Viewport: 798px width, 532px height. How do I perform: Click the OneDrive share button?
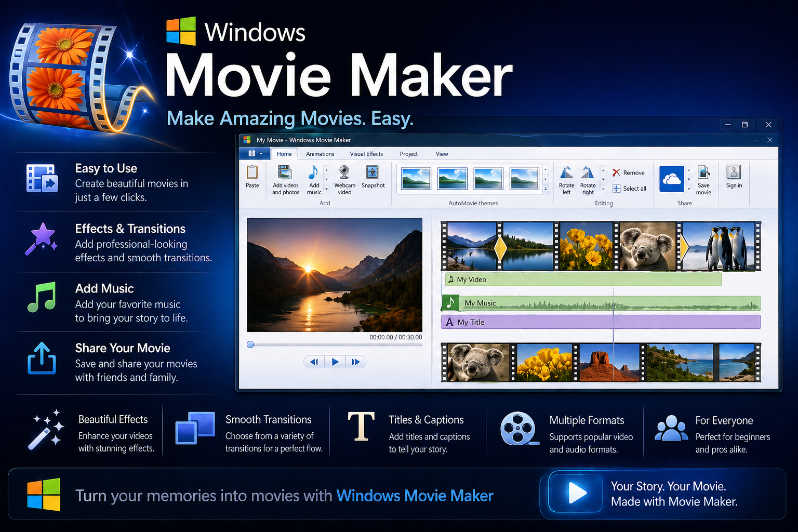(672, 179)
